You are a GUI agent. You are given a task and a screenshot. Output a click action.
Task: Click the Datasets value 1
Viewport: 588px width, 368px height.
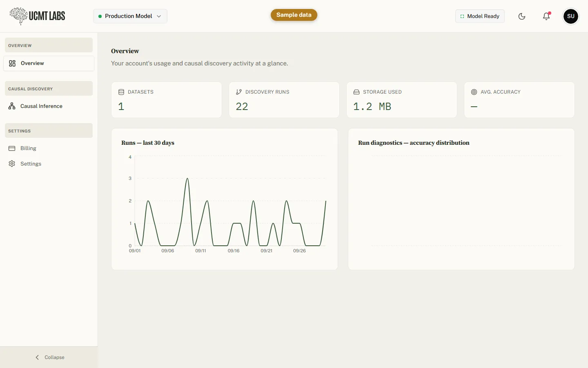click(121, 107)
